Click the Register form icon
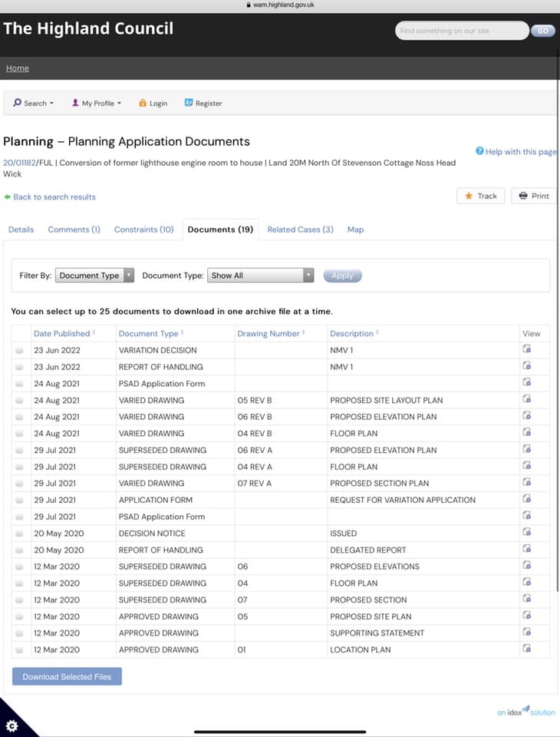Image resolution: width=560 pixels, height=737 pixels. pos(189,103)
